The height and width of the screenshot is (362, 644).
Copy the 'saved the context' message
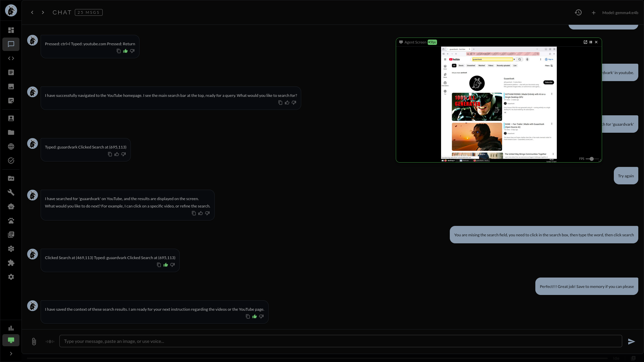click(x=248, y=316)
